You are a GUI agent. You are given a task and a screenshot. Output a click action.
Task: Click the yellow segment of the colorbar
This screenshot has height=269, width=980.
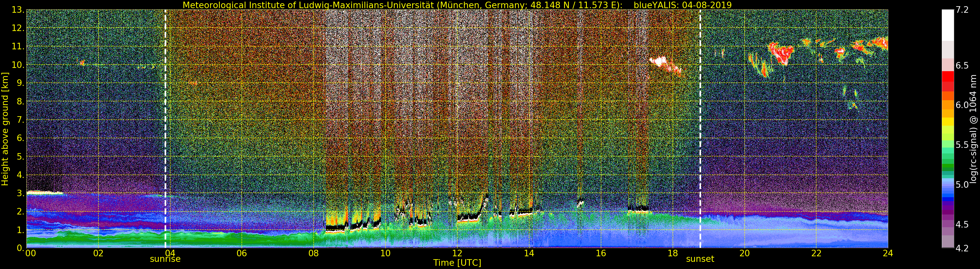click(x=948, y=121)
